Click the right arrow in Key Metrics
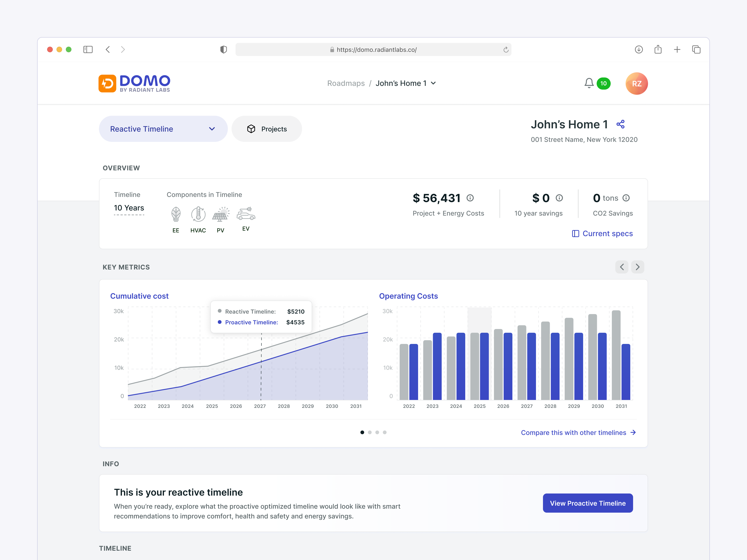The height and width of the screenshot is (560, 747). [638, 267]
